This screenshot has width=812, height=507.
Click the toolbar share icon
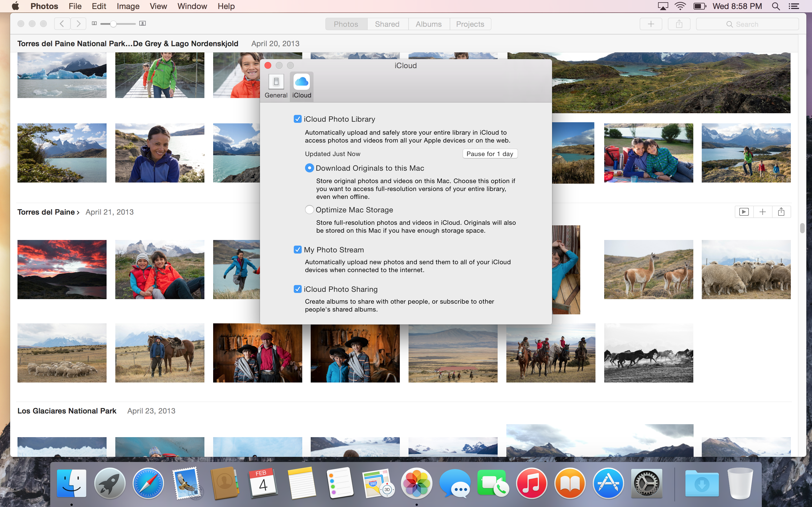point(679,24)
